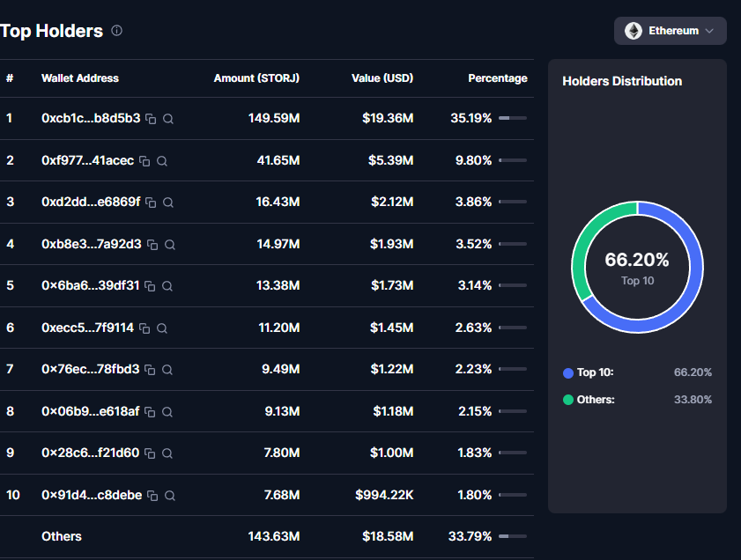
Task: Click the blue Top 10 legend dot
Action: (x=568, y=373)
